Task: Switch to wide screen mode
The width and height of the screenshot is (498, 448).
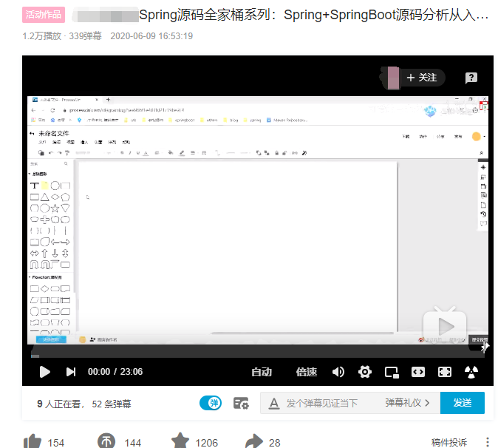Action: 418,372
